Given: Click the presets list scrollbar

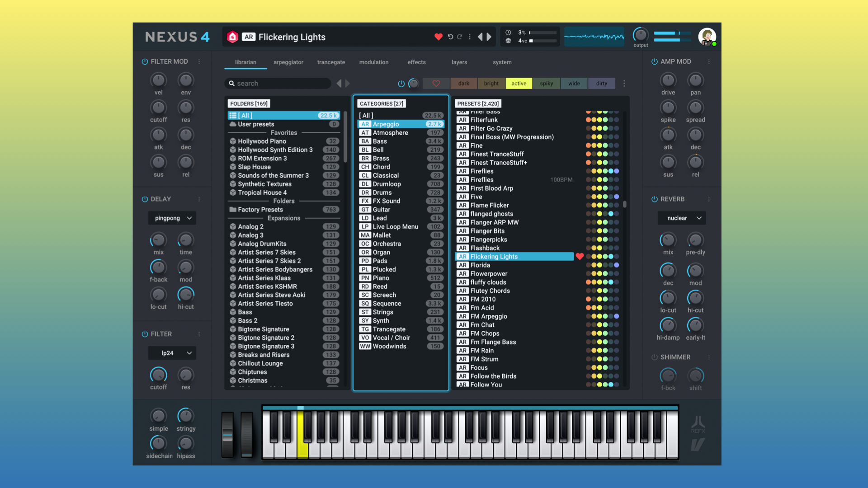Looking at the screenshot, I should (625, 204).
